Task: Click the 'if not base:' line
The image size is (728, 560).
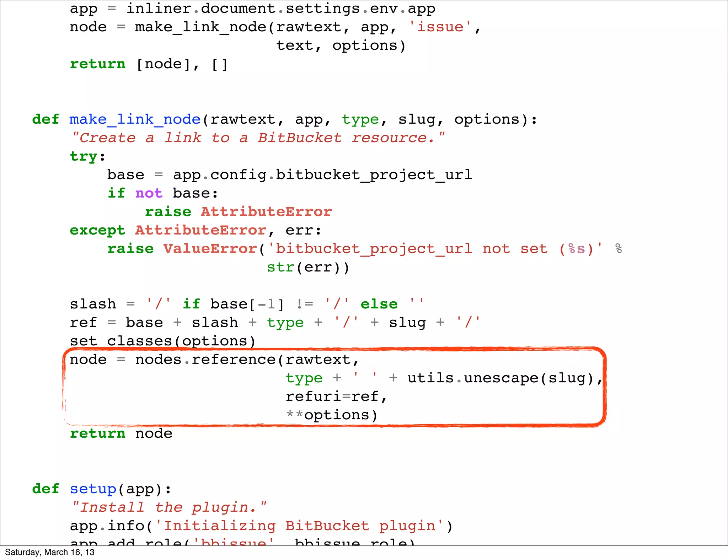Action: [163, 194]
